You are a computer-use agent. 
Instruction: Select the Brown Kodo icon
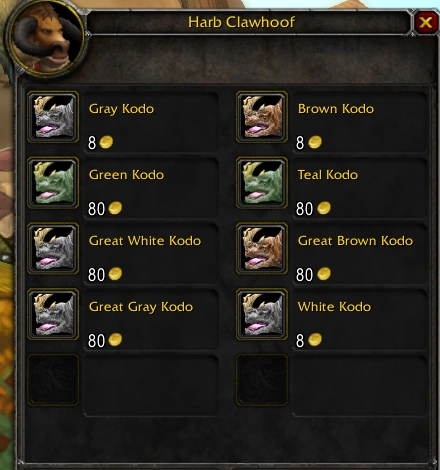[x=262, y=117]
